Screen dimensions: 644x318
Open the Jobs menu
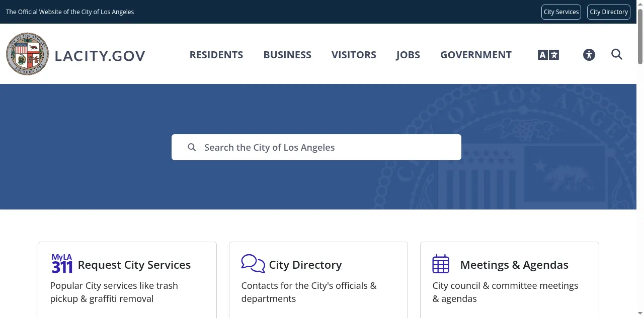coord(408,55)
